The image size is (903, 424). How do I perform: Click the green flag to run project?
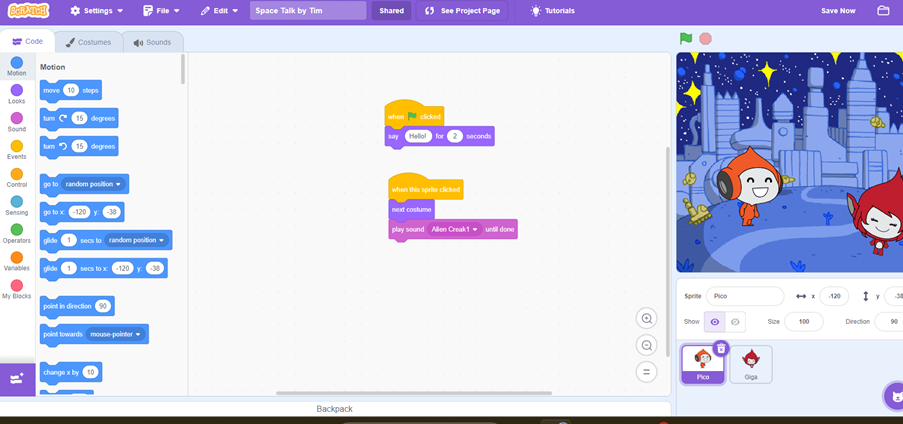(x=686, y=39)
